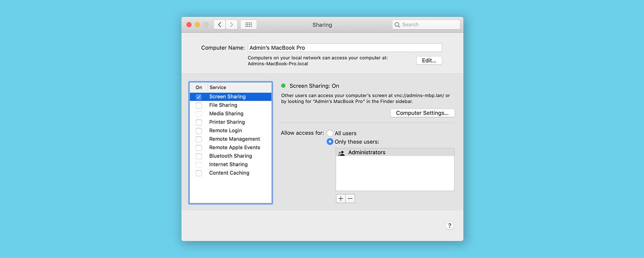Minimize the Sharing window with yellow button
This screenshot has height=258, width=644.
tap(197, 25)
